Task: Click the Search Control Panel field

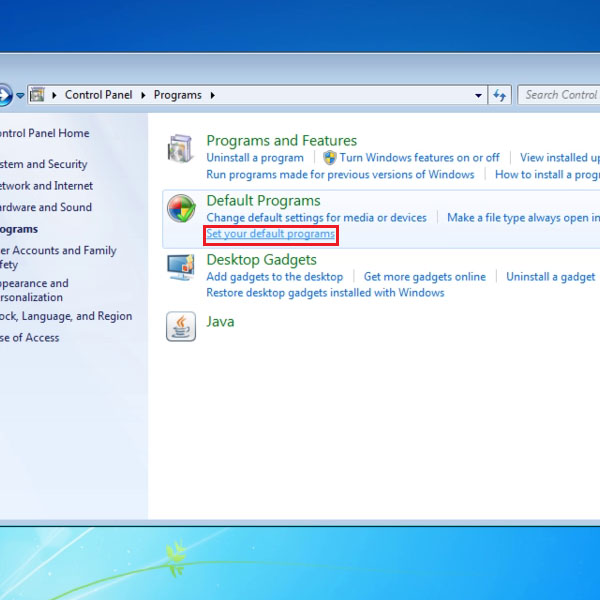Action: (559, 95)
